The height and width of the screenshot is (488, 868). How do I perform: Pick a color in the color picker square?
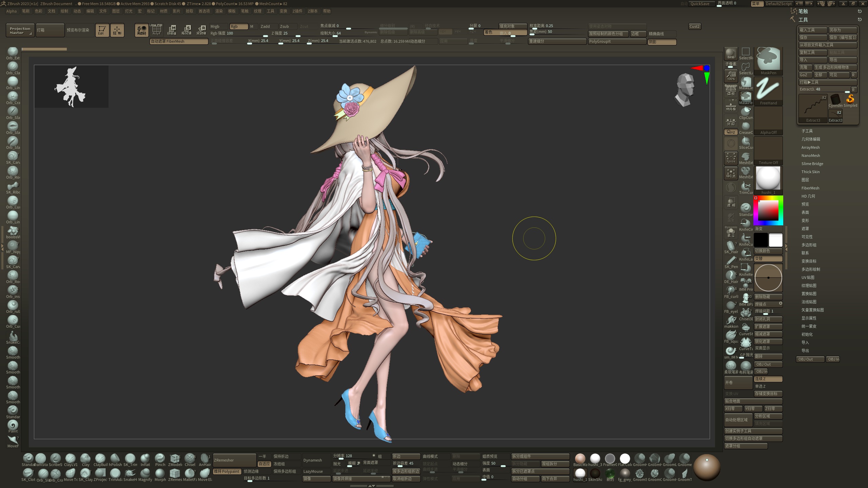pyautogui.click(x=768, y=211)
